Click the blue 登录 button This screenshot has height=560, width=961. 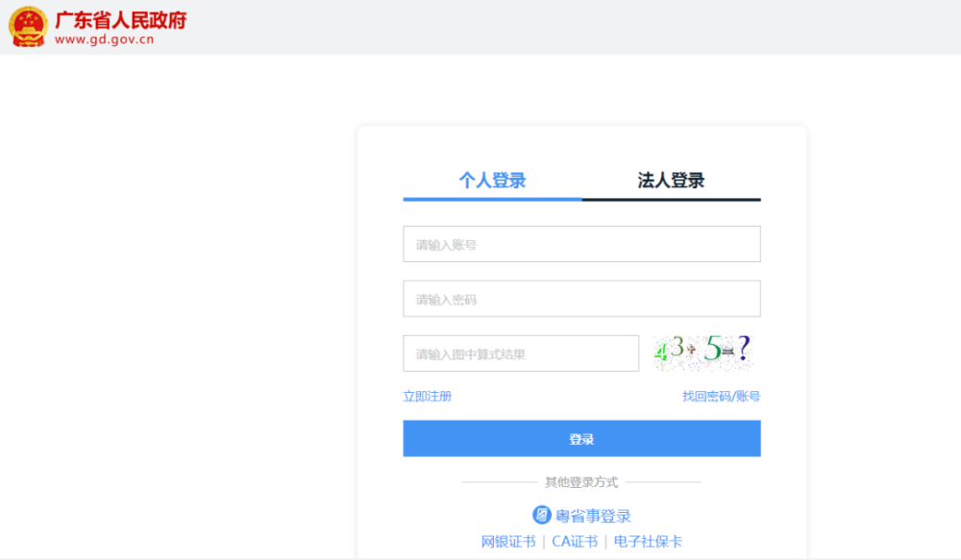(581, 438)
